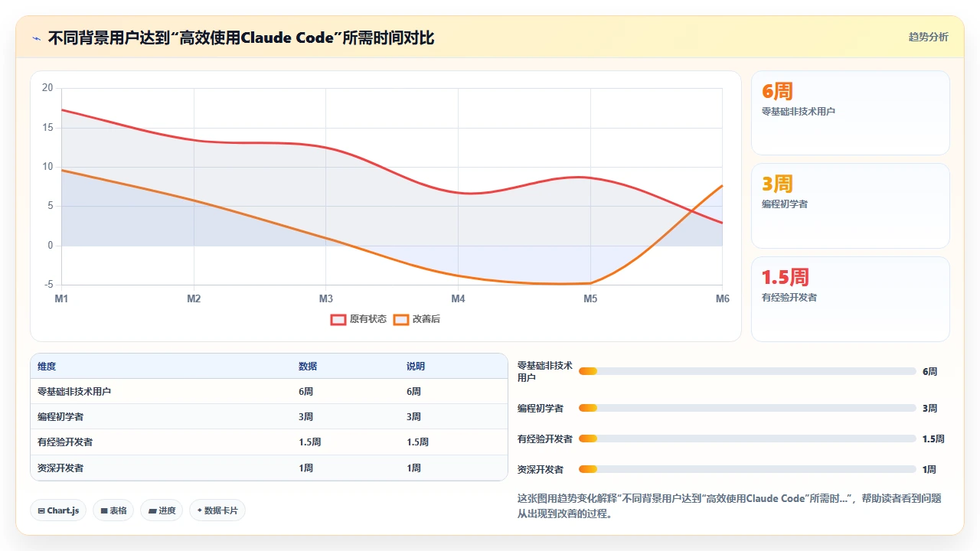Click 有经验开发者 progress bar
Screen dimensions: 980x551
pos(747,439)
